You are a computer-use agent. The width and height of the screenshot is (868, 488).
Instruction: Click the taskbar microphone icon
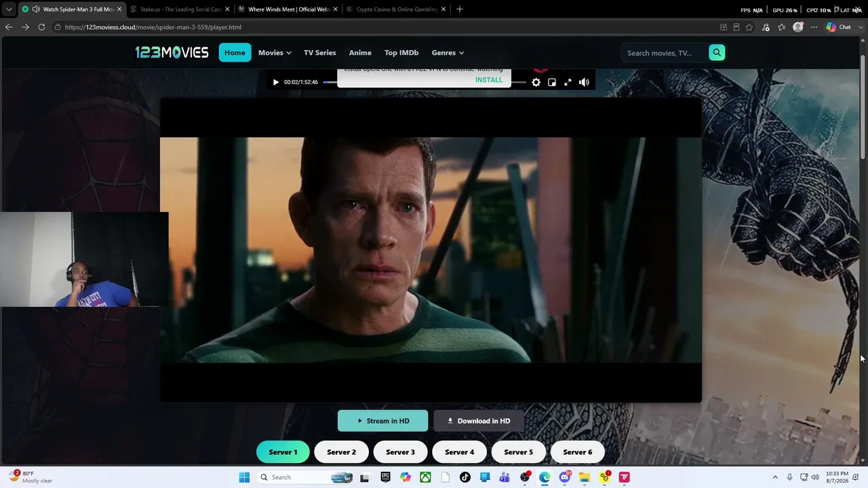[x=790, y=477]
